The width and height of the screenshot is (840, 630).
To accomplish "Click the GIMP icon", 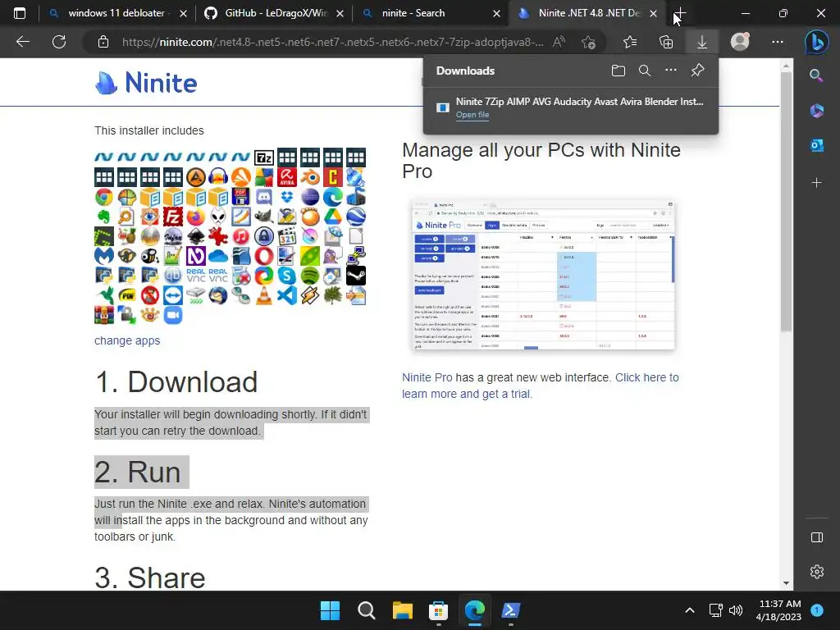I will pyautogui.click(x=263, y=217).
